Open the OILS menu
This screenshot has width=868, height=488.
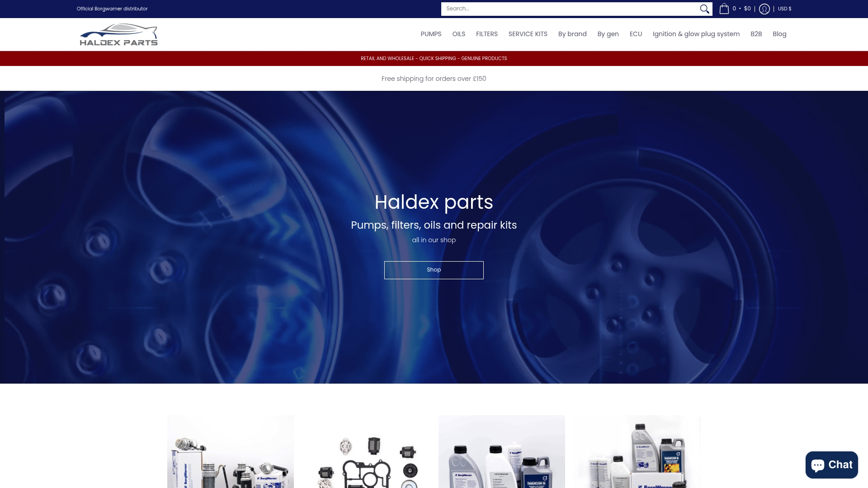pos(458,34)
